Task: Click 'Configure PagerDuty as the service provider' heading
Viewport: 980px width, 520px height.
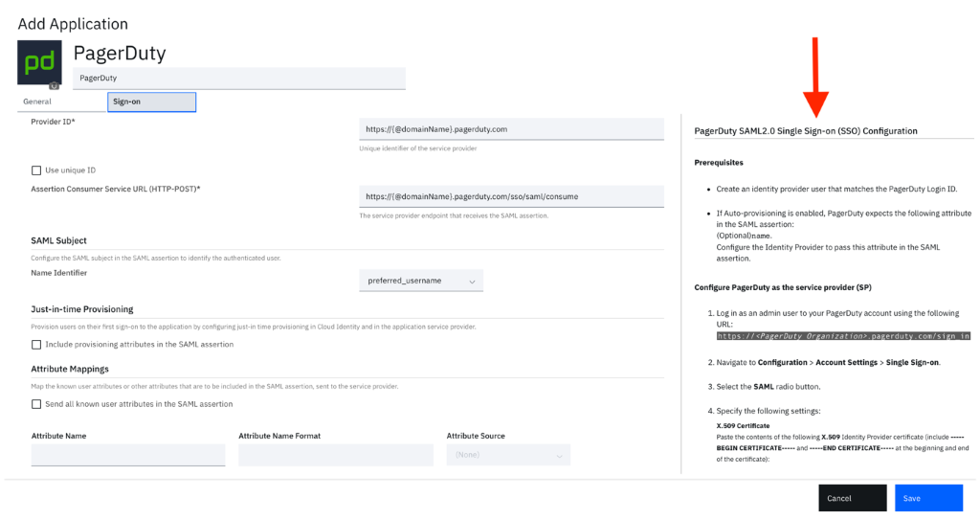Action: (783, 288)
